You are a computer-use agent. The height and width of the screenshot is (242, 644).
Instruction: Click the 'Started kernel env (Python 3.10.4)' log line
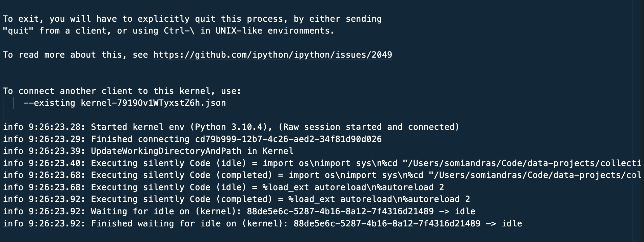pyautogui.click(x=231, y=127)
